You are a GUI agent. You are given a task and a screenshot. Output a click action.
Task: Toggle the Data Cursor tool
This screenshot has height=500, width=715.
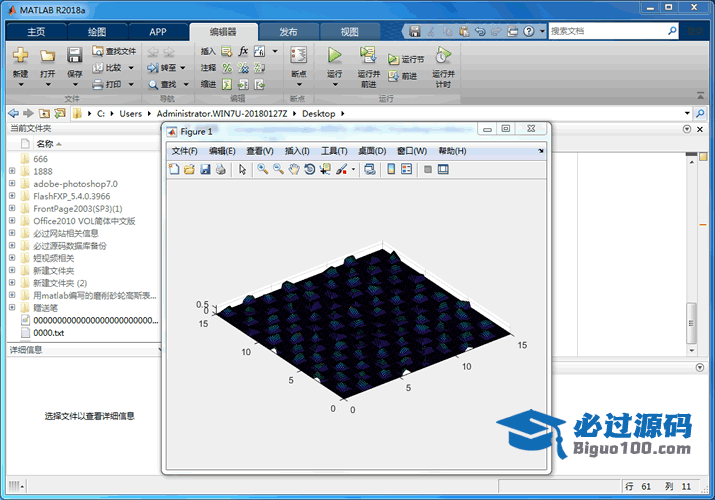point(325,170)
